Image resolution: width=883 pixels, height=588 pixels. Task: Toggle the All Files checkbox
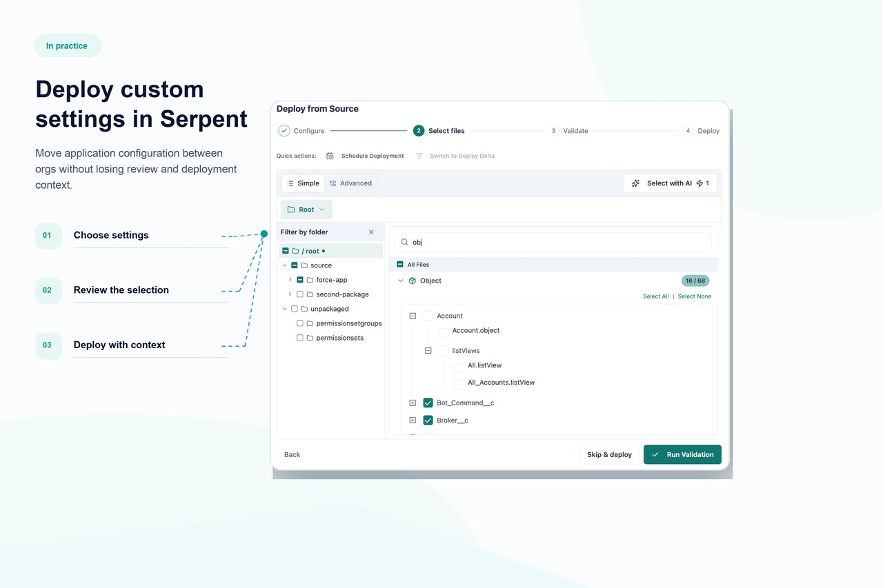pos(400,264)
